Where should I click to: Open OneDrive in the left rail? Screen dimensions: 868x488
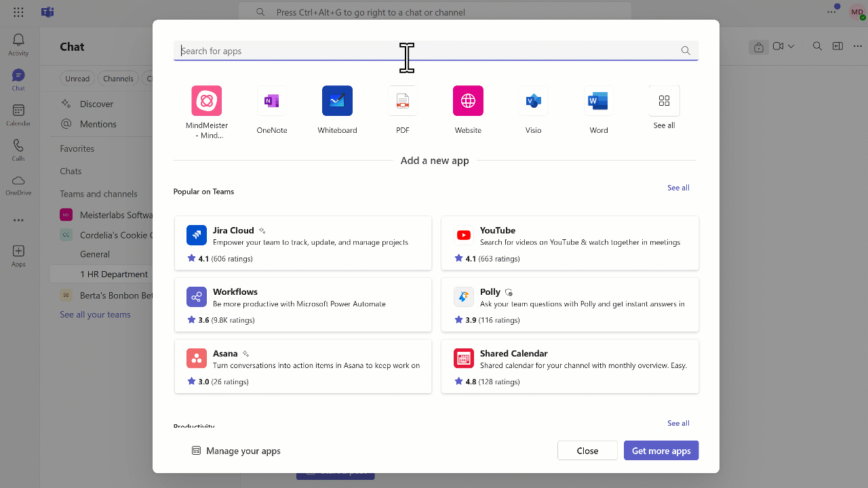(18, 186)
